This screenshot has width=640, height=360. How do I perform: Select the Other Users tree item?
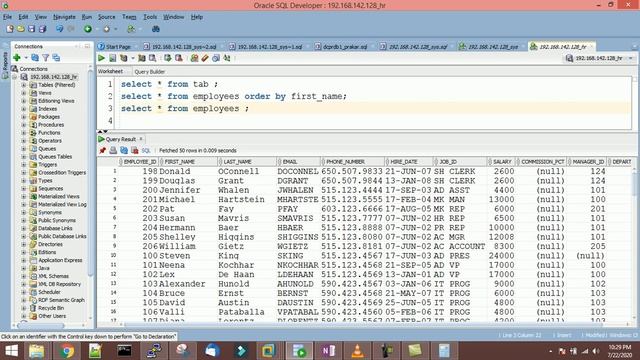pos(52,316)
